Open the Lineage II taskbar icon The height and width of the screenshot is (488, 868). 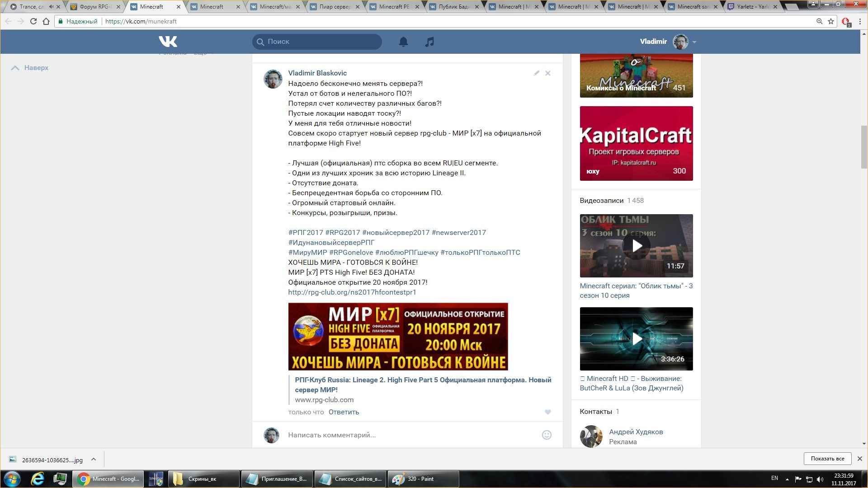coord(156,479)
